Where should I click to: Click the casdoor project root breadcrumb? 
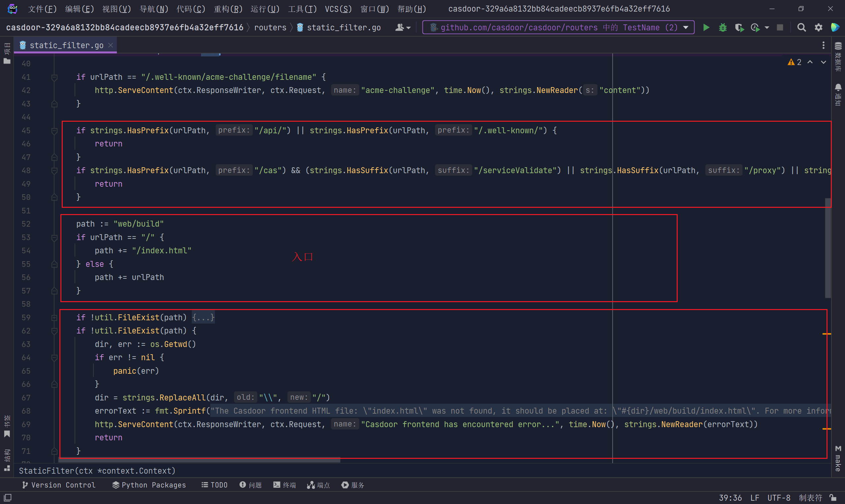point(125,27)
